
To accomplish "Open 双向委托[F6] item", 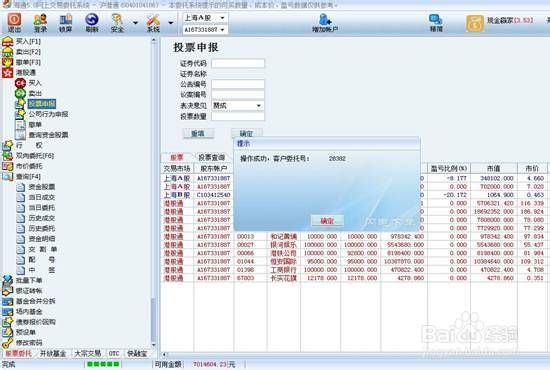I will (35, 156).
